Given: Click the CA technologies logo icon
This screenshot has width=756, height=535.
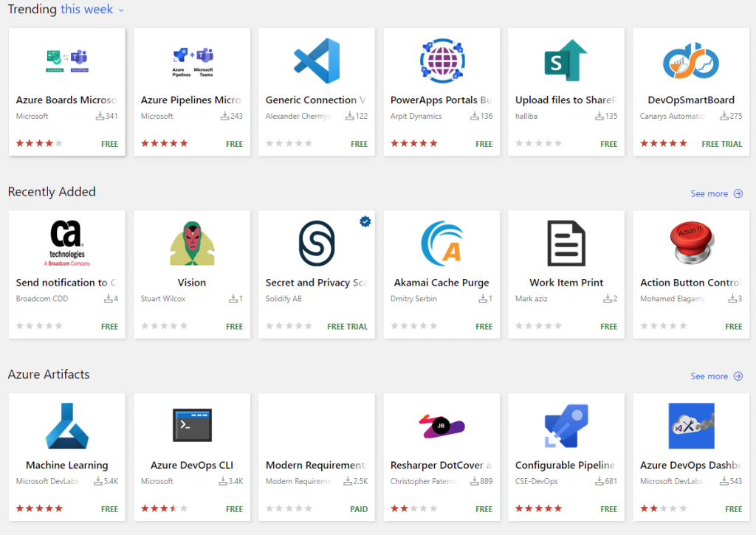Looking at the screenshot, I should pos(67,244).
